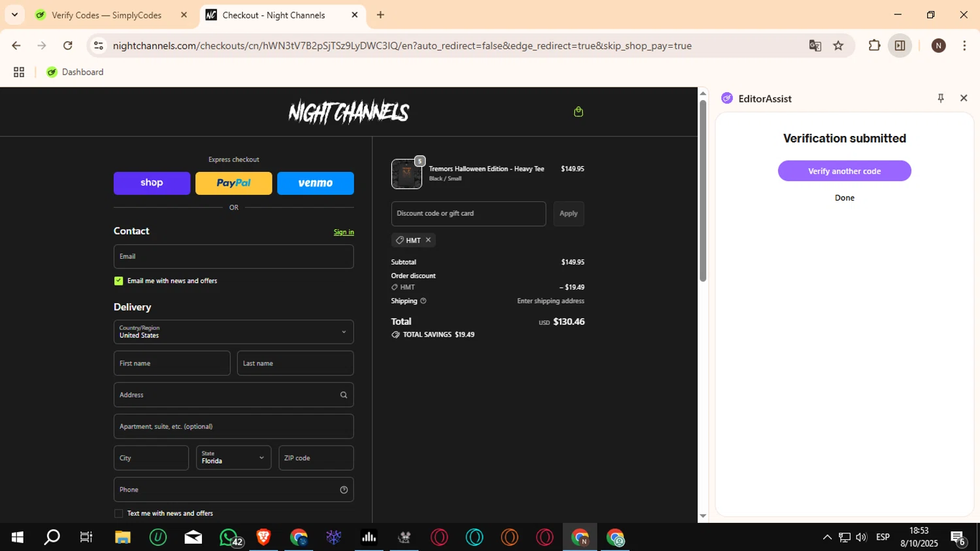Open the volume control in tray
Image resolution: width=980 pixels, height=551 pixels.
click(x=861, y=537)
